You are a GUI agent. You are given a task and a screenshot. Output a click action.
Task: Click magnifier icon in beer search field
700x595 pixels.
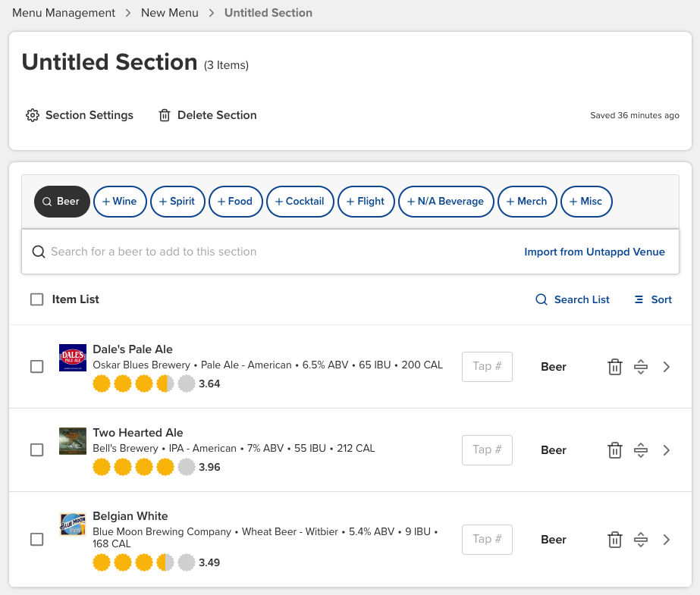(x=39, y=252)
